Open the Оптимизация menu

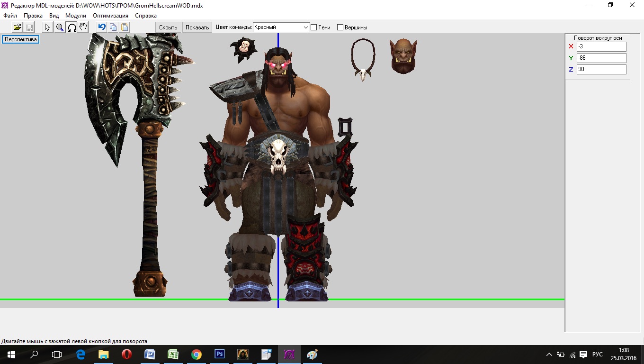coord(110,16)
